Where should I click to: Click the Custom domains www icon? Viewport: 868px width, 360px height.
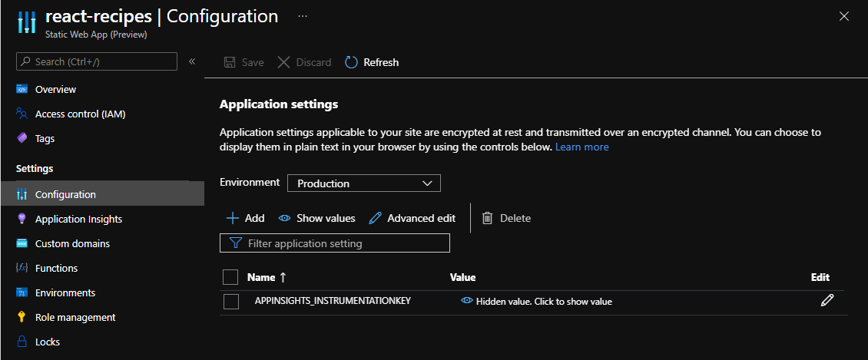22,243
